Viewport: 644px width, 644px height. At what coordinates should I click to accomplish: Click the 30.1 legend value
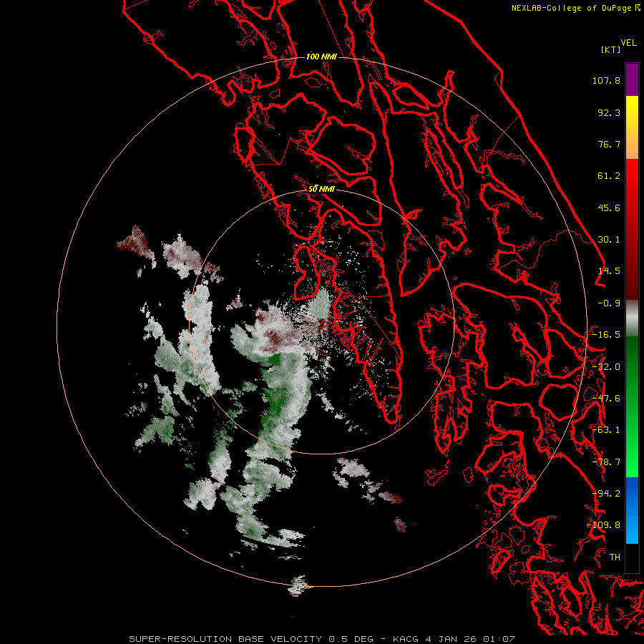[609, 240]
